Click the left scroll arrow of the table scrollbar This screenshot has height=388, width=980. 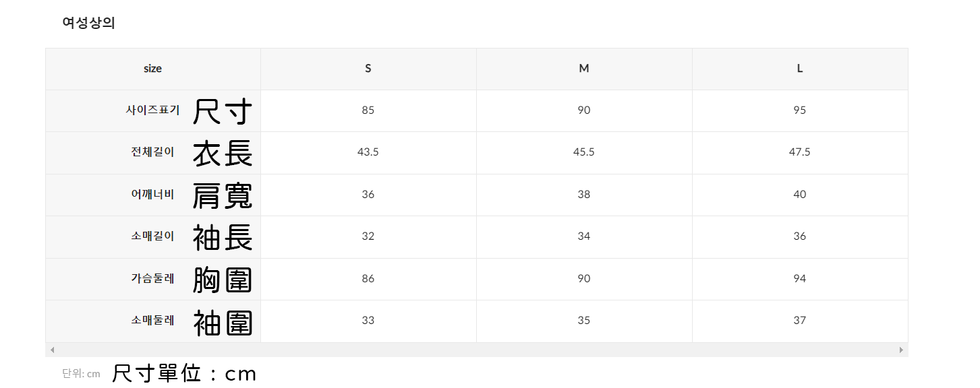coord(53,350)
